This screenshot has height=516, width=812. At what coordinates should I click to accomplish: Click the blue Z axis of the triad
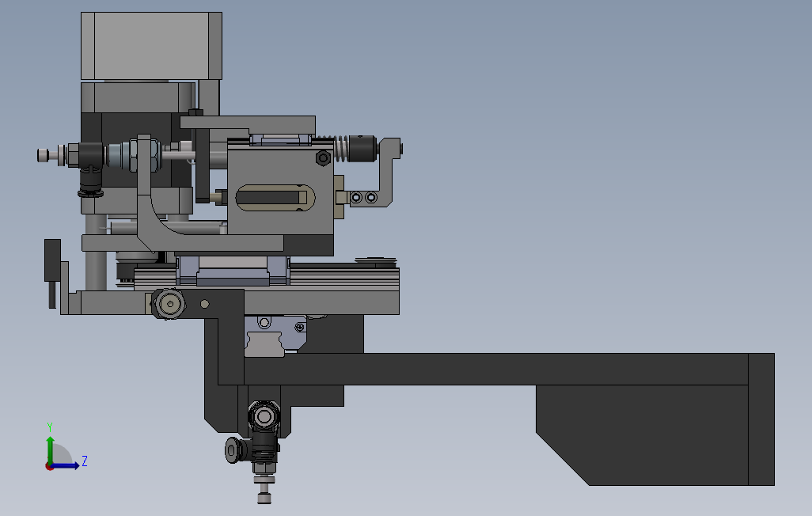click(x=65, y=466)
